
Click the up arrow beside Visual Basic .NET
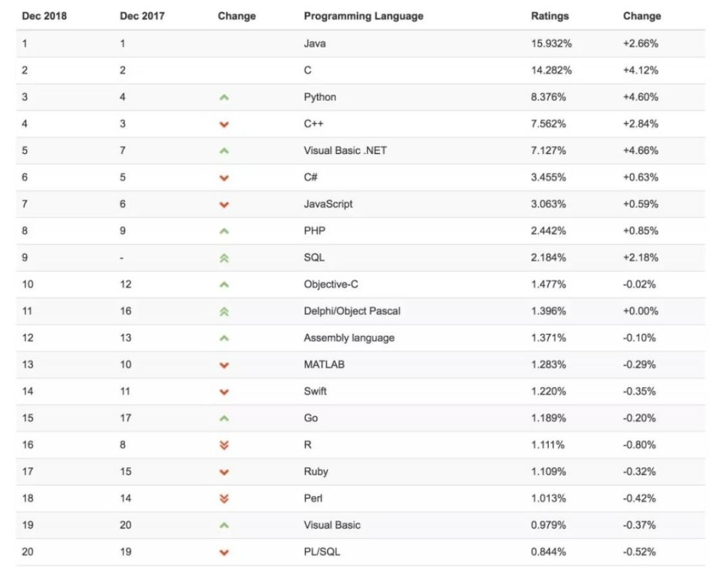(x=224, y=151)
